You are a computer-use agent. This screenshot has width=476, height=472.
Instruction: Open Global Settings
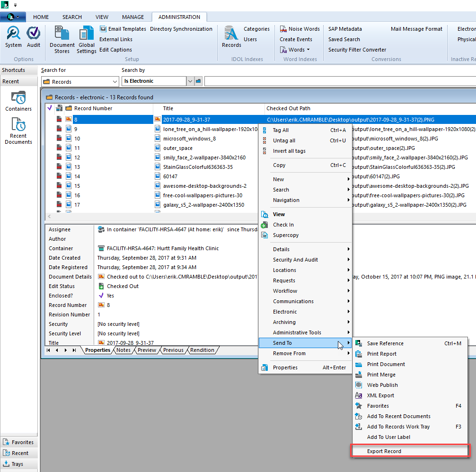coord(87,40)
